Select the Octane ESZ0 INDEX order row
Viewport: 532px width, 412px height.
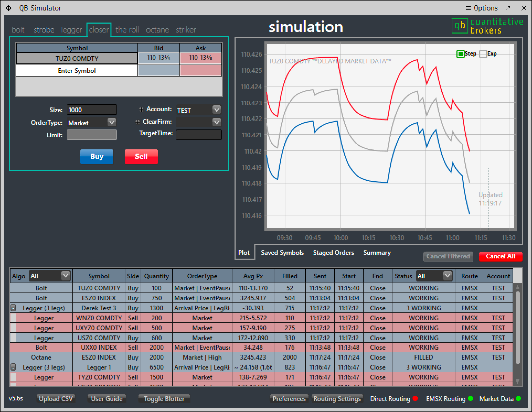[261, 357]
